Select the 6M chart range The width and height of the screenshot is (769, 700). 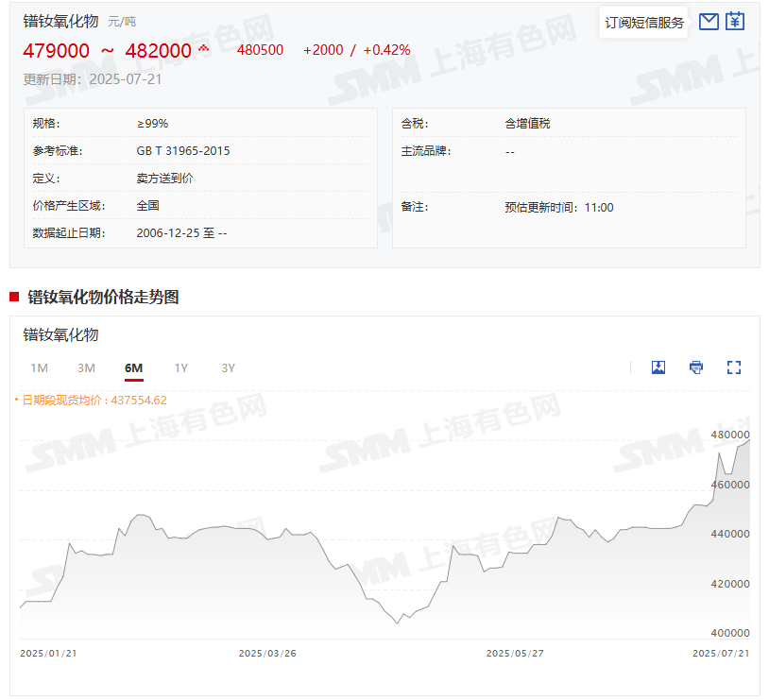click(x=133, y=368)
